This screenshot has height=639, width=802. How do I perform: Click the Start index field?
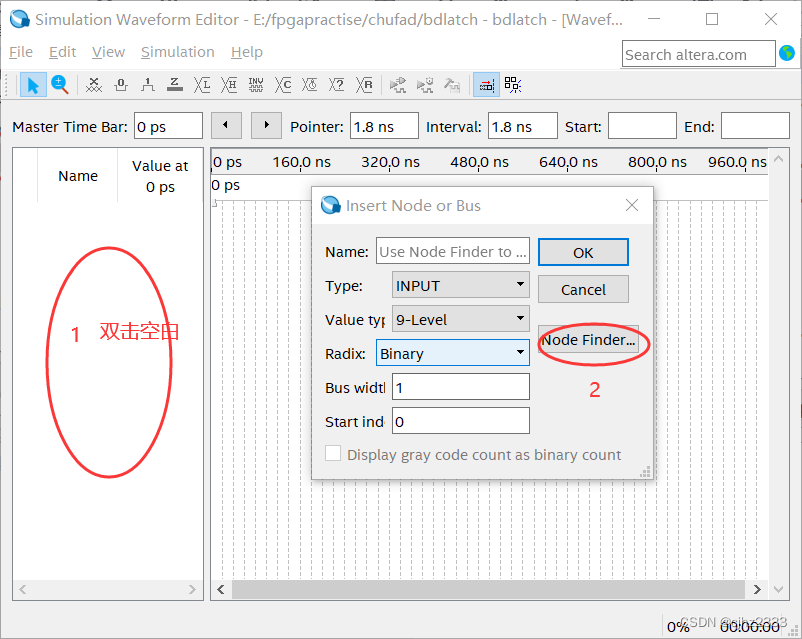pyautogui.click(x=460, y=421)
